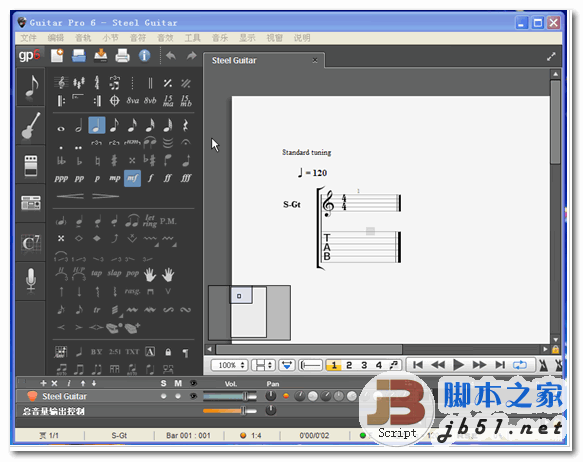Select the eighth note duration
This screenshot has height=462, width=583.
coord(115,126)
